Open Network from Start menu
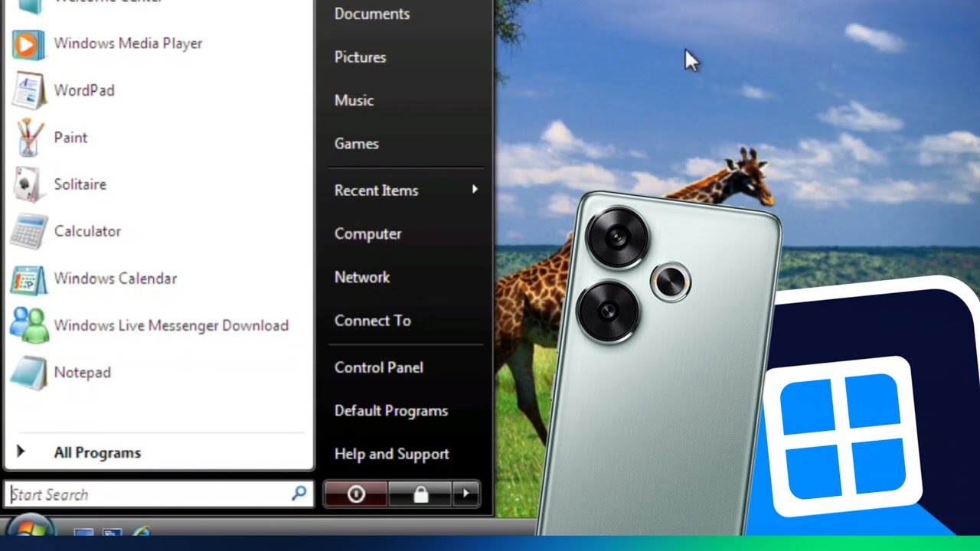The image size is (980, 551). (362, 277)
